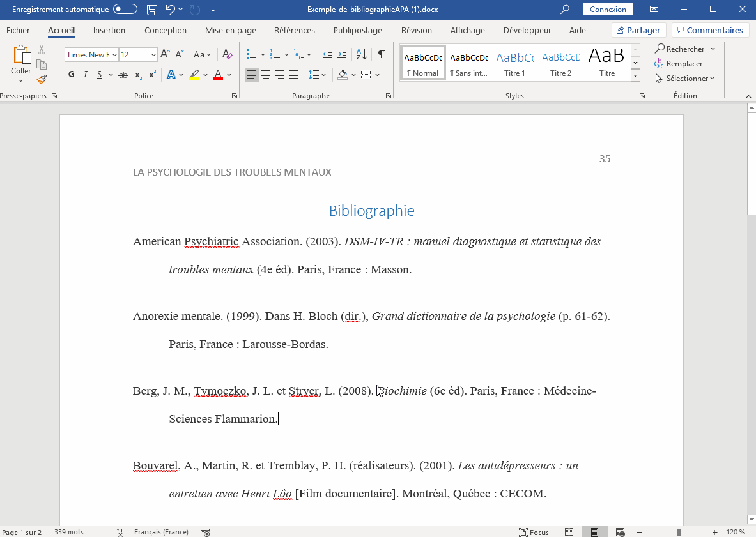This screenshot has height=537, width=756.
Task: Open ribbon display options icon
Action: tap(654, 9)
